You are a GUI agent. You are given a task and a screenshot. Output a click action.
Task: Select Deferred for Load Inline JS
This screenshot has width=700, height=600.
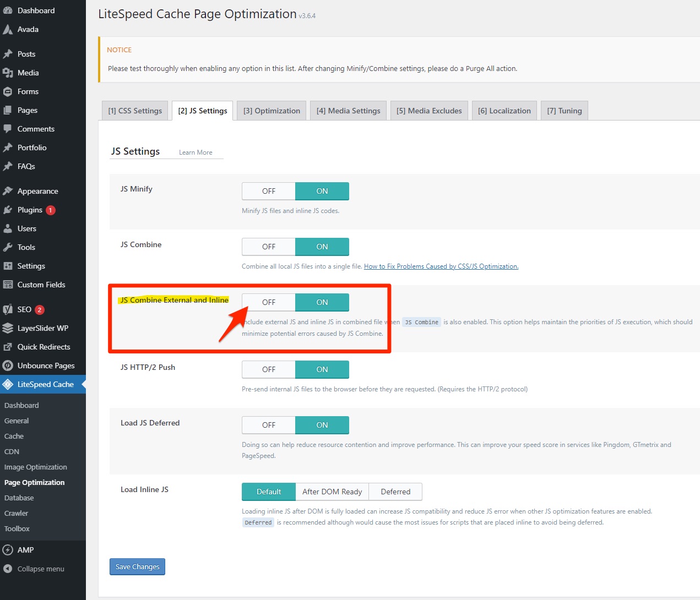(395, 492)
